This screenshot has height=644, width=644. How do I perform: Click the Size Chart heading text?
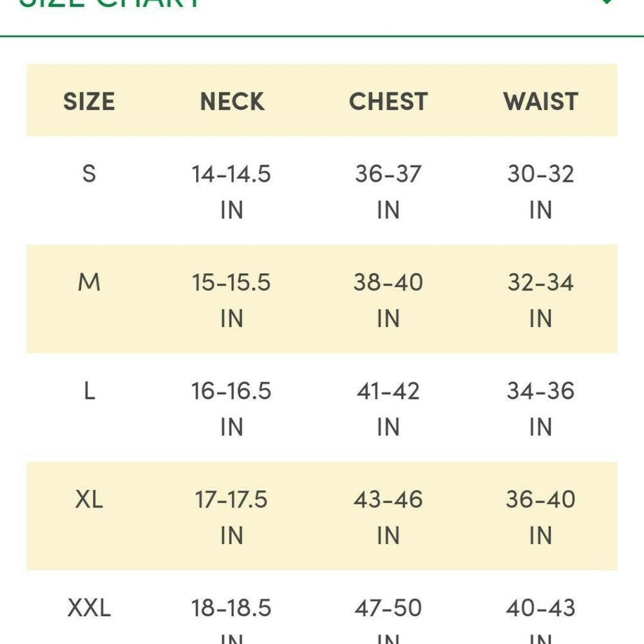pos(109,3)
